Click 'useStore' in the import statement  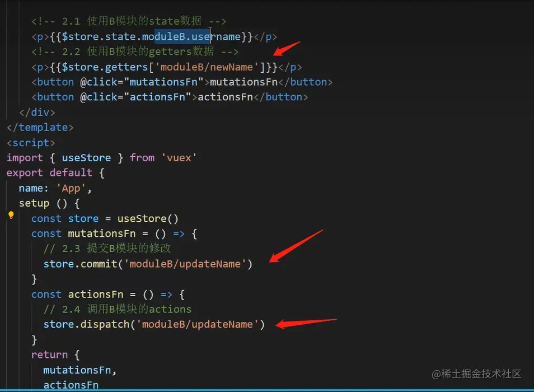tap(86, 158)
